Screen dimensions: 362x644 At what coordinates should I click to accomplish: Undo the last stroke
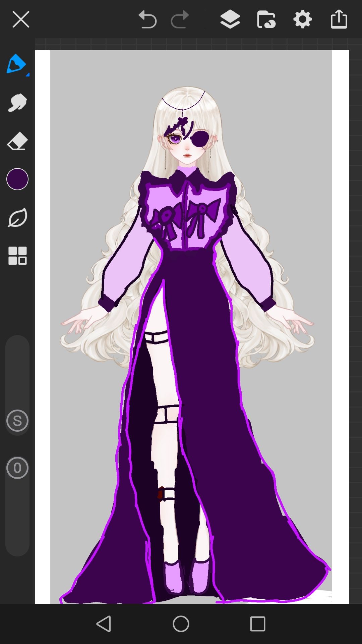(x=147, y=19)
